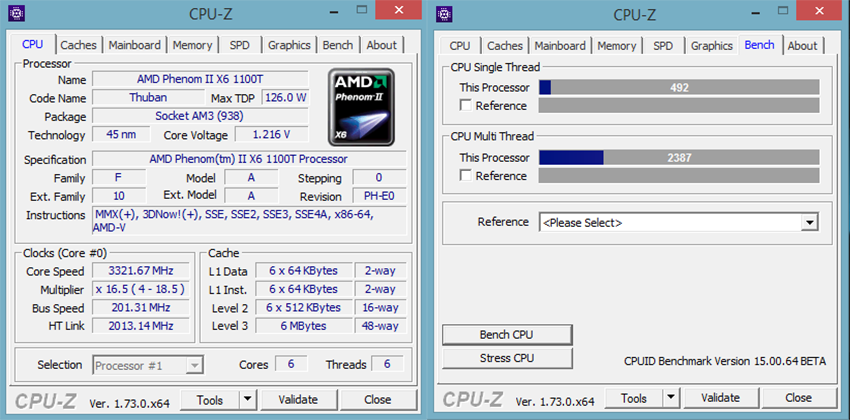
Task: Click Close button in left window
Action: [x=378, y=400]
